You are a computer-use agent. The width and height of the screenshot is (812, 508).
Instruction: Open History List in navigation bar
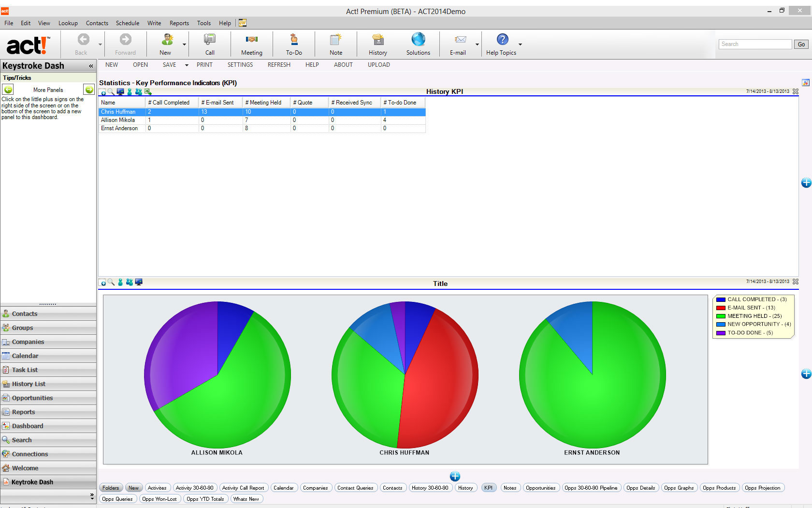pyautogui.click(x=48, y=384)
